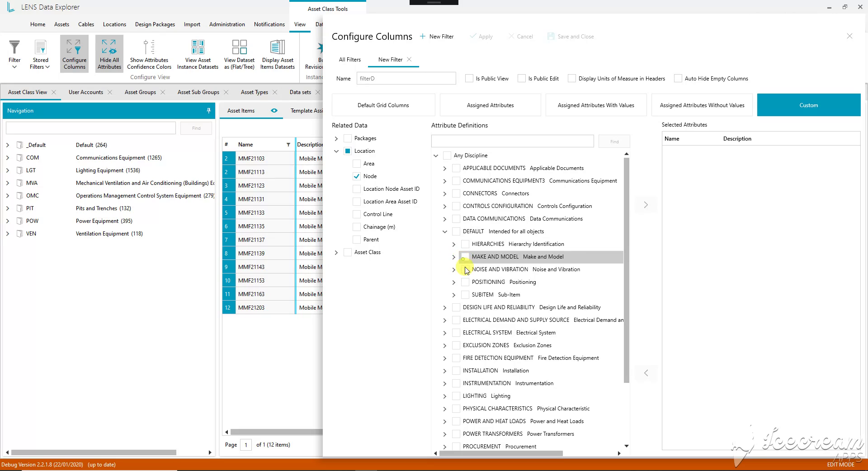Close the New Filter tab
The width and height of the screenshot is (868, 471).
coord(409,59)
